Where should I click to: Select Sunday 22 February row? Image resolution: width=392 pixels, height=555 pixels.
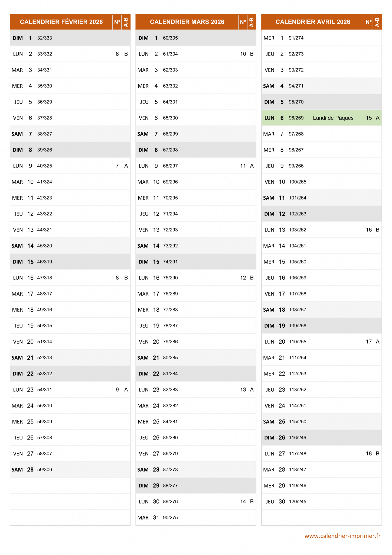(70, 374)
